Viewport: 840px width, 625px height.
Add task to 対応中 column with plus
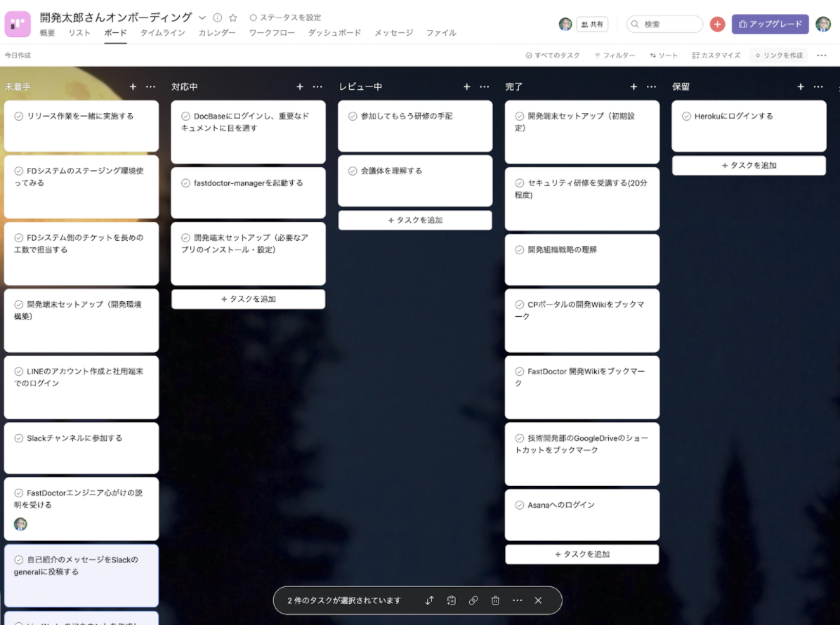pos(300,87)
